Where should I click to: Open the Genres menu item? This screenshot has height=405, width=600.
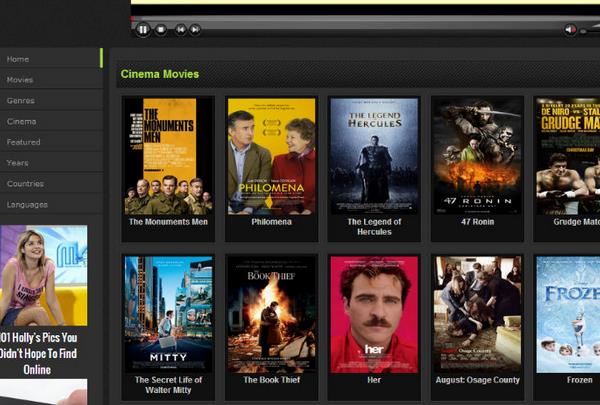point(51,100)
